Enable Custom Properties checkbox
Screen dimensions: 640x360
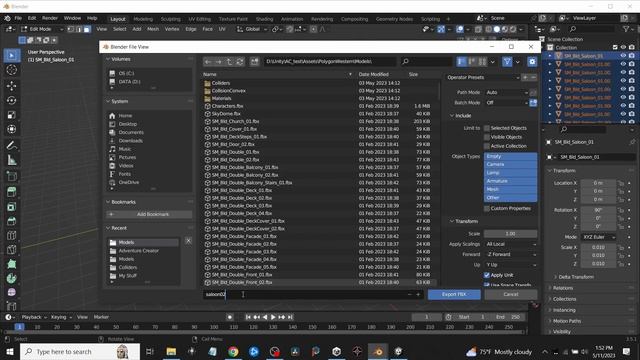tap(487, 209)
